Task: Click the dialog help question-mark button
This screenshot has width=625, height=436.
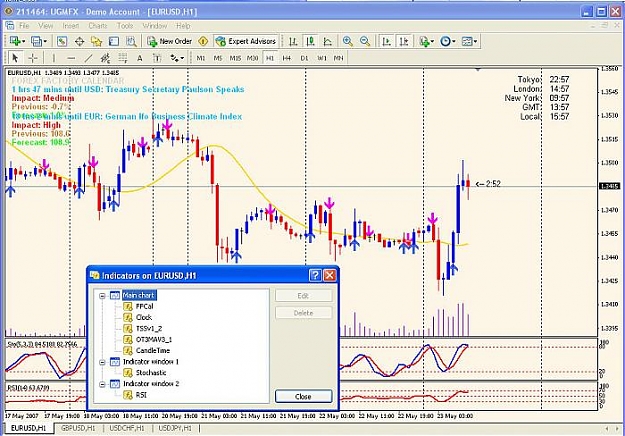Action: [x=315, y=275]
